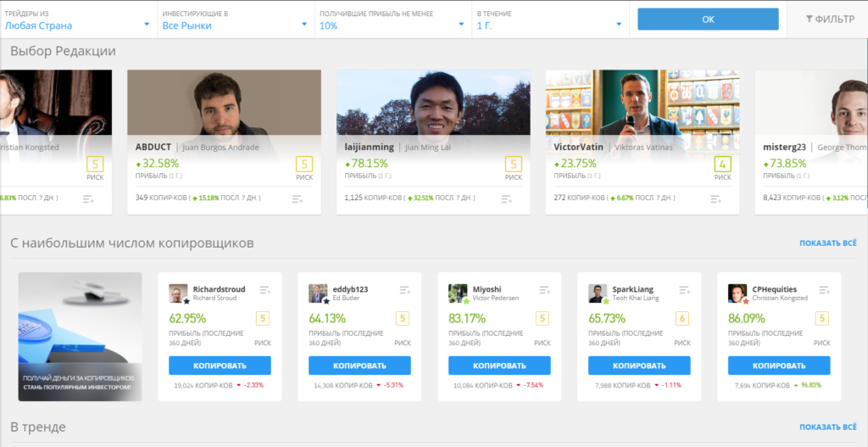The image size is (868, 447).
Task: Open the Трейдеры из country dropdown
Action: coord(78,20)
